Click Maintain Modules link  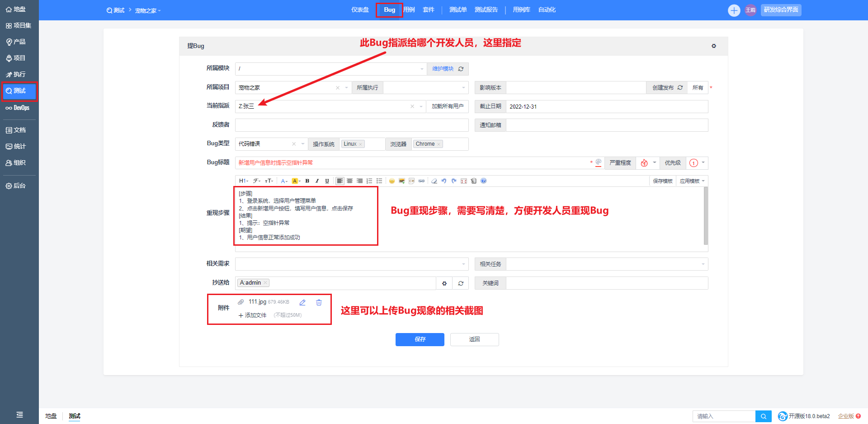(443, 69)
